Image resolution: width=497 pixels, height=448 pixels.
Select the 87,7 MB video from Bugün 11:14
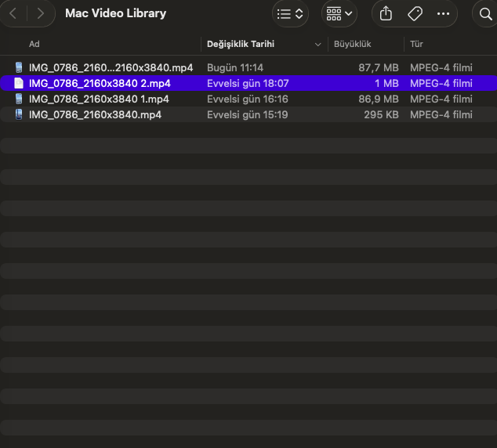111,68
